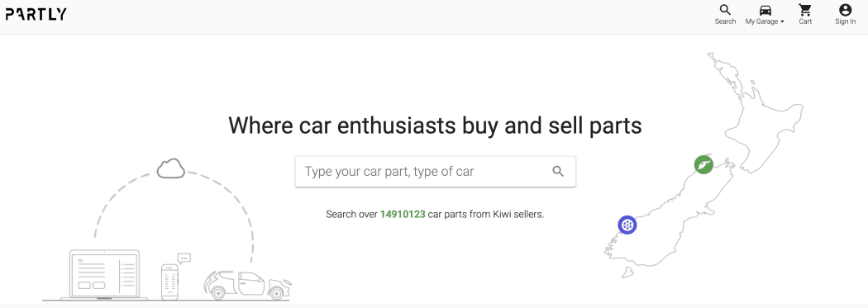The image size is (868, 308).
Task: Click the car illustration
Action: pos(247,285)
